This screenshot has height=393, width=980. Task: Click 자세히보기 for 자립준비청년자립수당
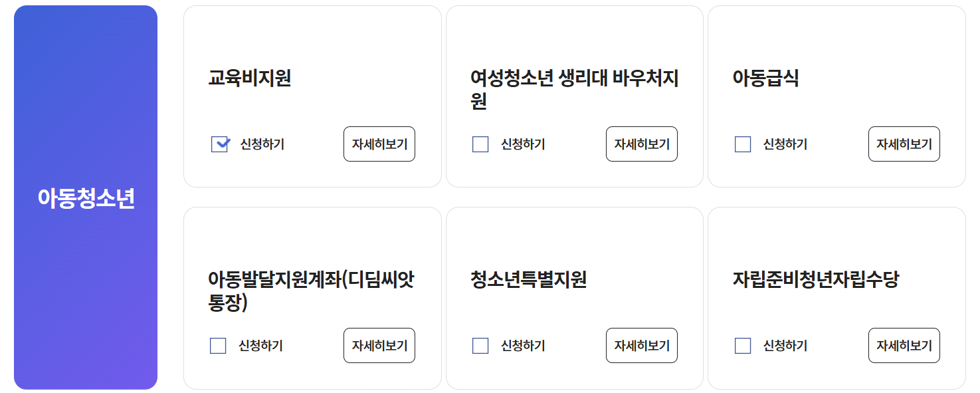(904, 345)
